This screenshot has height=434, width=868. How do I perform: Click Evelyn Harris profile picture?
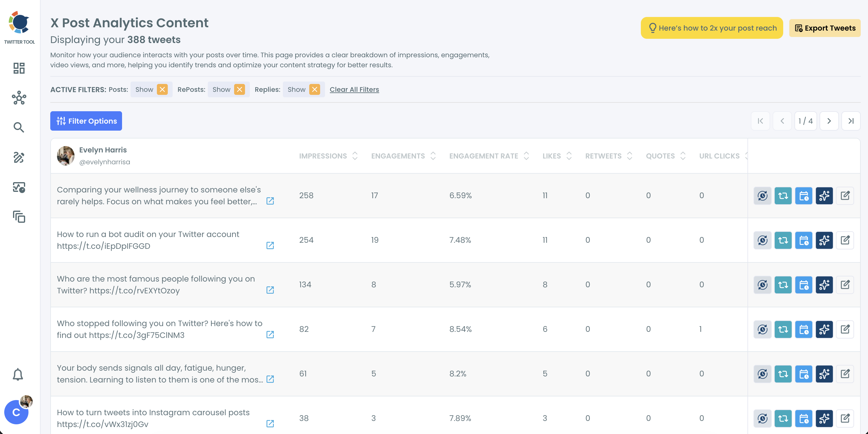[66, 156]
